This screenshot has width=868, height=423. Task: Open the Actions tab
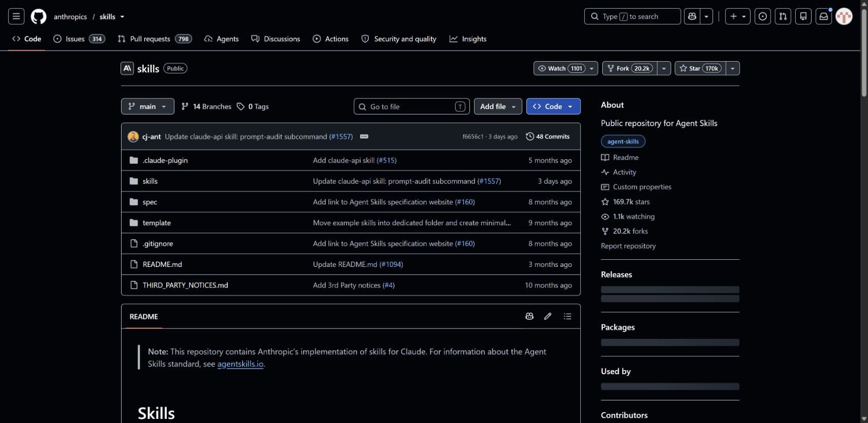(x=330, y=39)
